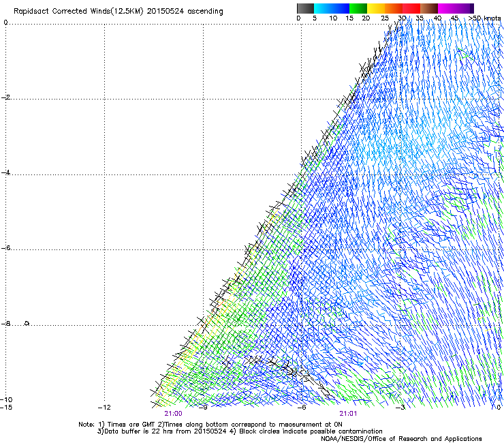This screenshot has height=443, width=504.
Task: Click the 'Times are GMT' note line
Action: pos(210,425)
